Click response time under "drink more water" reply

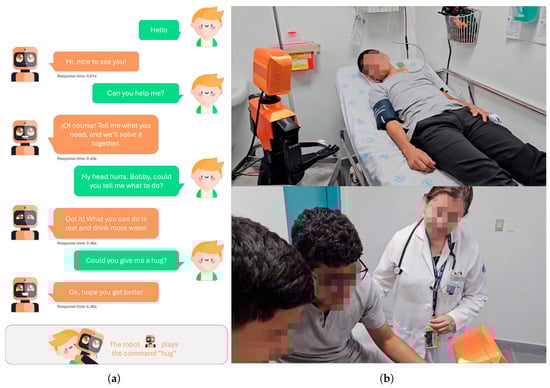[77, 243]
